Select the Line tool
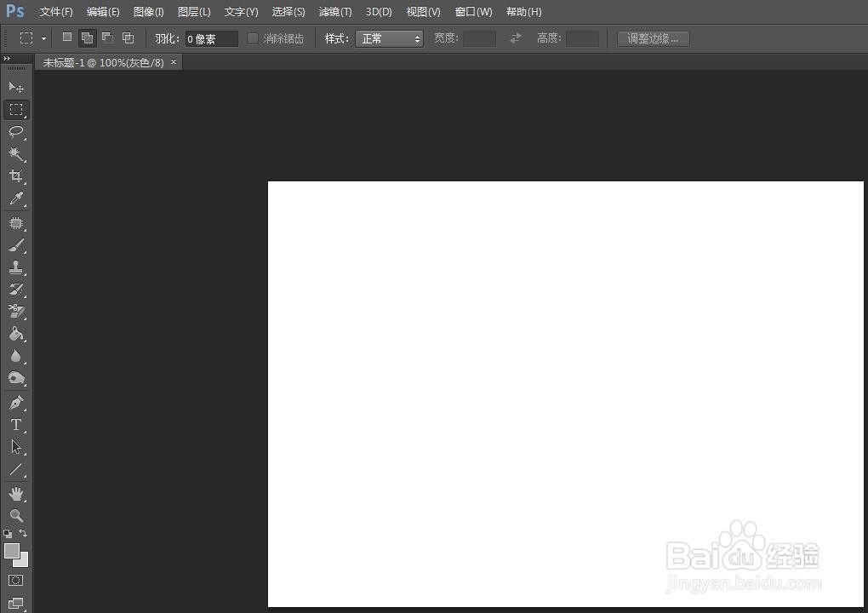 pos(16,470)
